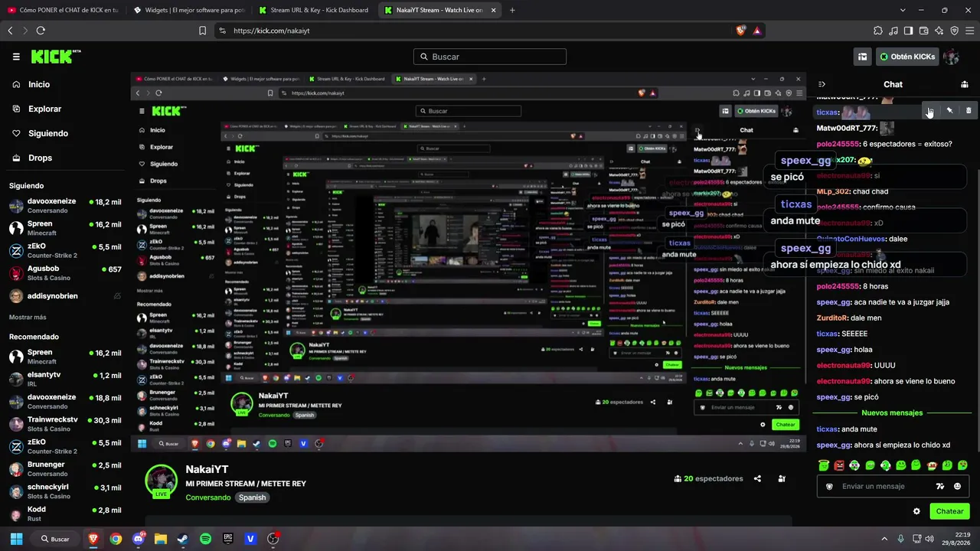Open davooxeneize channel under Siguiendo list
Viewport: 980px width, 551px height.
[65, 205]
